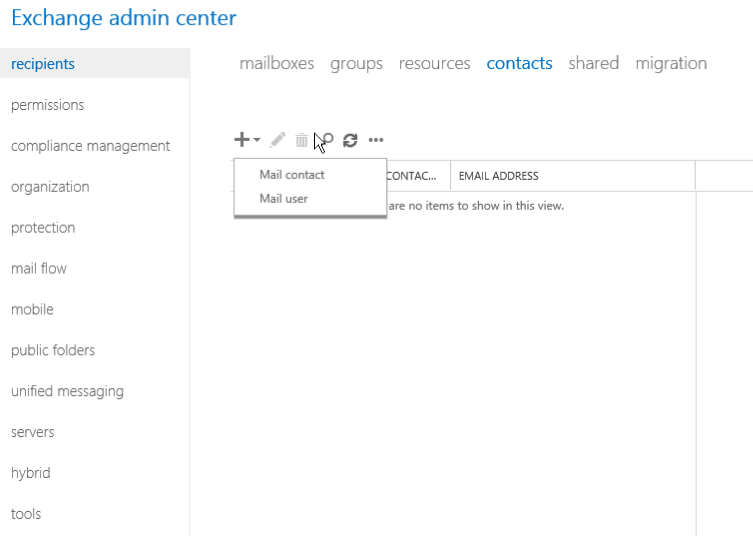
Task: Click the 'no items to show' message
Action: pos(476,206)
